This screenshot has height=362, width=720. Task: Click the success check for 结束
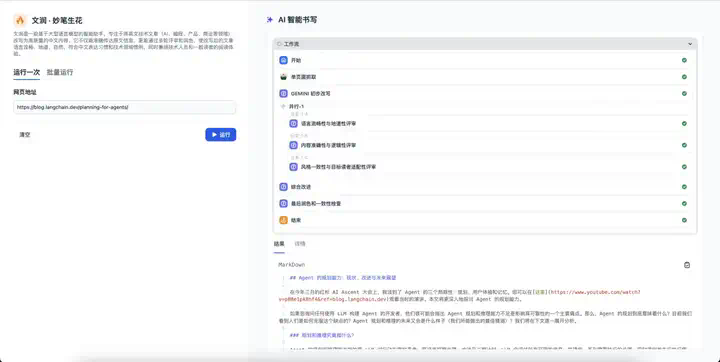(x=684, y=220)
